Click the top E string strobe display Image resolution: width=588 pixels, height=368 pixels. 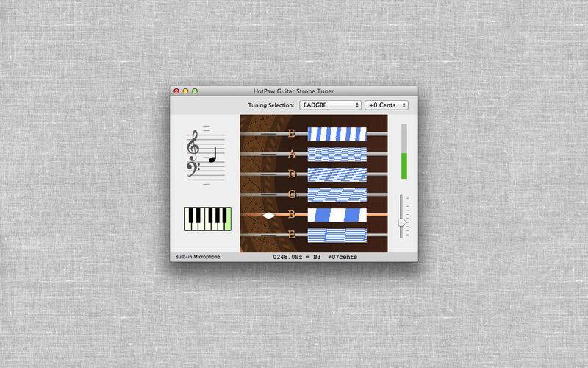[x=337, y=134]
